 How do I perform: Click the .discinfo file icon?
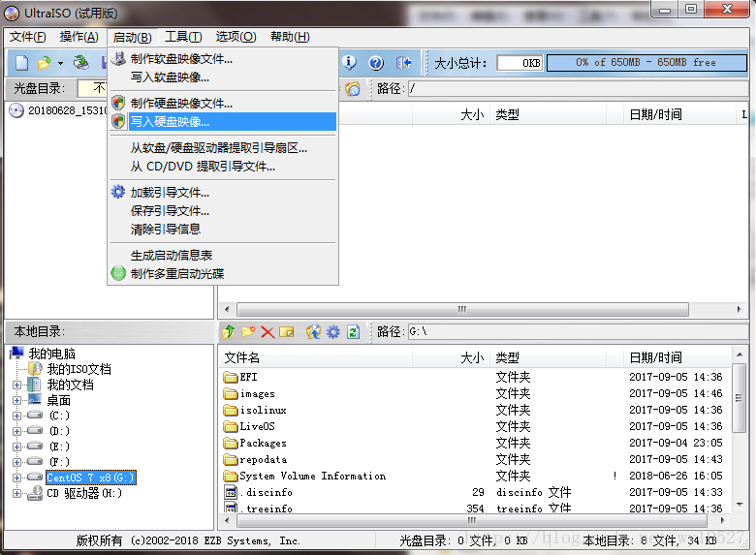pyautogui.click(x=232, y=492)
